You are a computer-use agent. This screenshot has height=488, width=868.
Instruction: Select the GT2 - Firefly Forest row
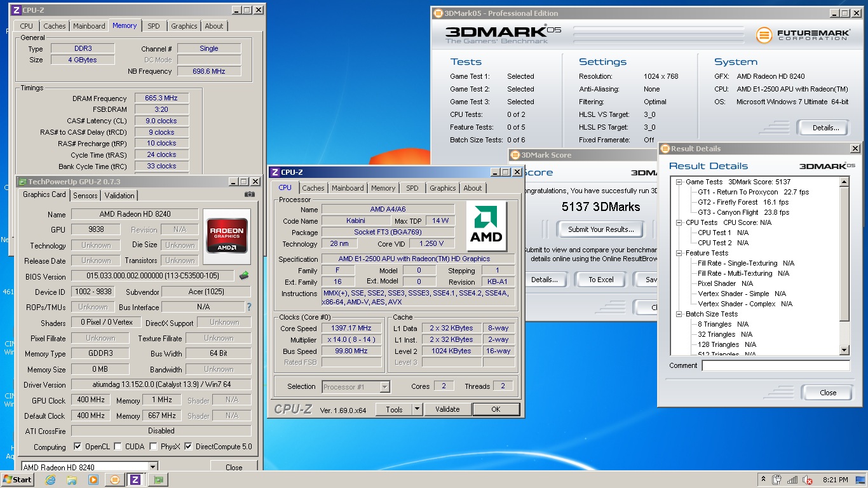click(743, 202)
